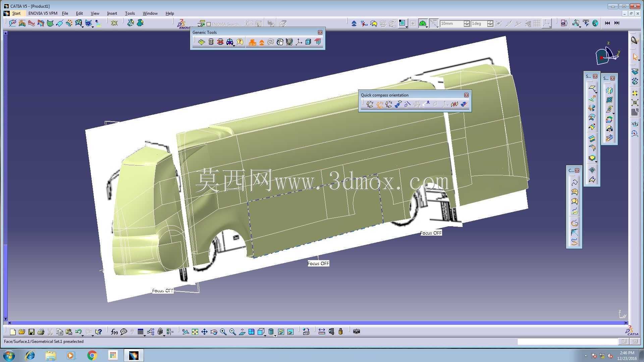Increase or decrease the 10mm stepper
644x362 pixels.
[x=467, y=23]
